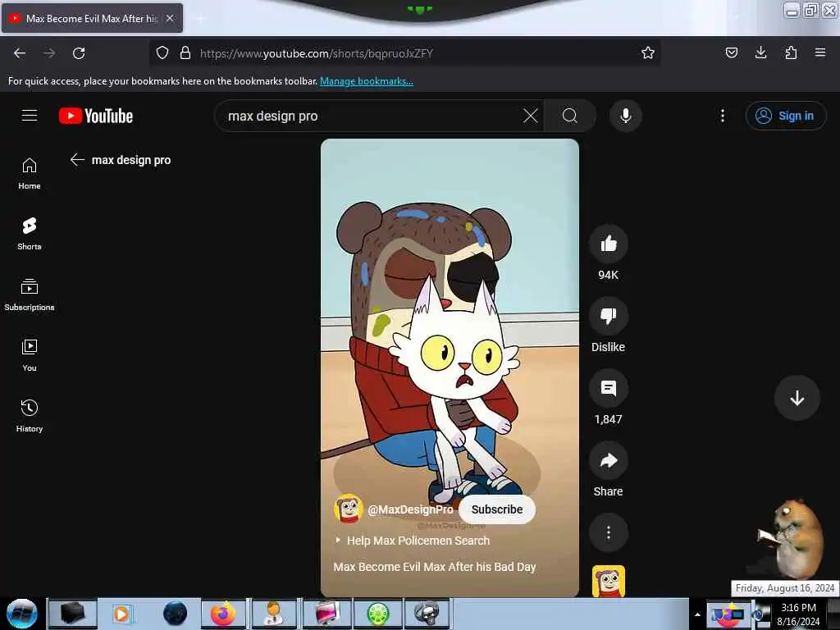Subscribe to @MaxDesignPro
The width and height of the screenshot is (840, 630).
point(496,509)
